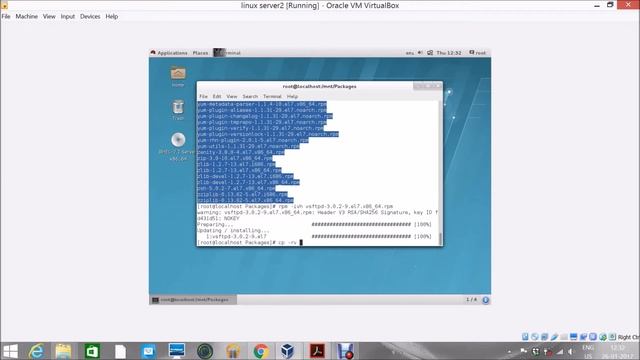The width and height of the screenshot is (640, 360).
Task: Click the USB pen indicator in VirtualBox status bar
Action: pyautogui.click(x=554, y=337)
